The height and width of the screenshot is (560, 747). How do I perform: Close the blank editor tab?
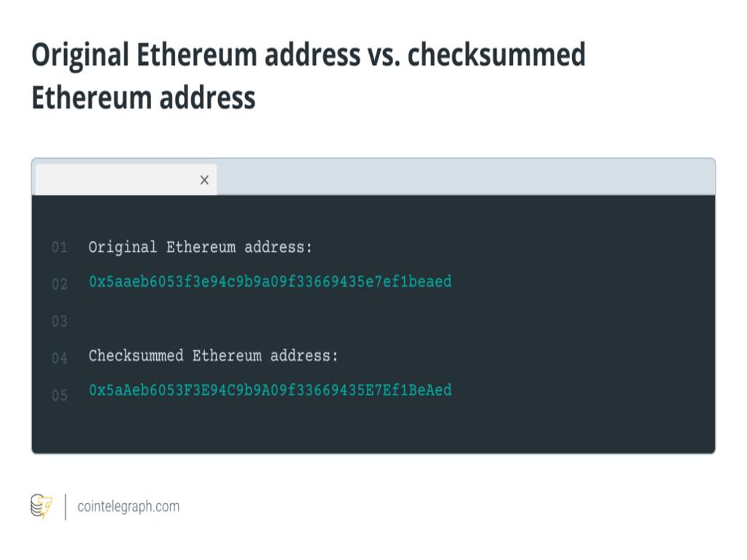[204, 180]
